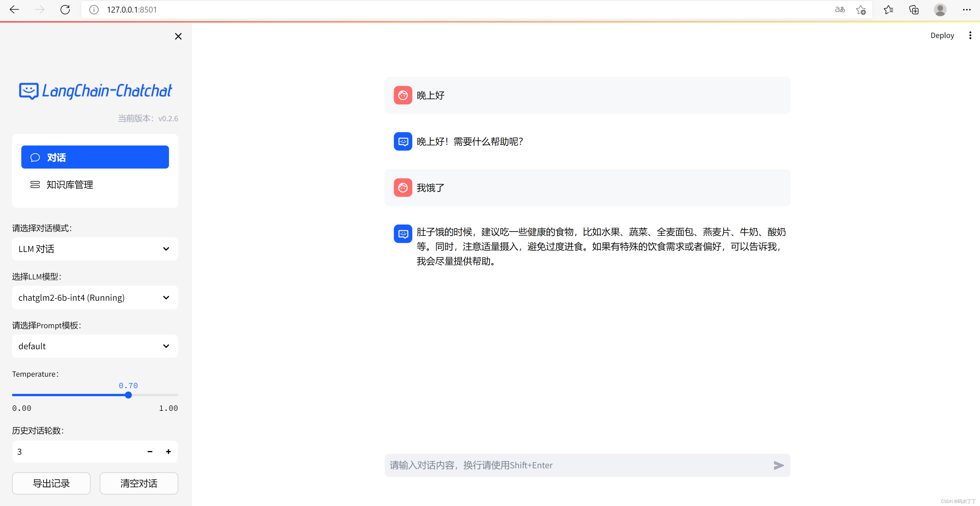The width and height of the screenshot is (980, 506).
Task: Expand the chatglm2-6b-int4 model dropdown
Action: pos(95,298)
